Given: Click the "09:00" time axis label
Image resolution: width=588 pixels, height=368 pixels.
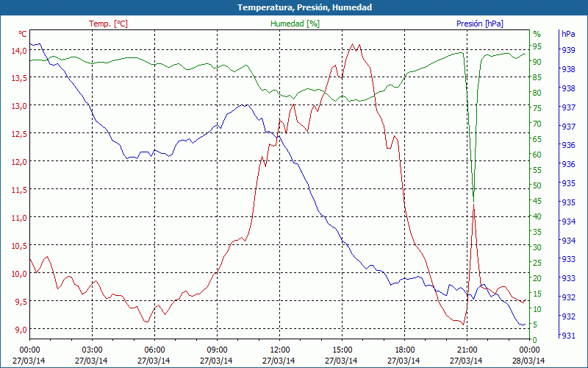Looking at the screenshot, I should [x=217, y=350].
